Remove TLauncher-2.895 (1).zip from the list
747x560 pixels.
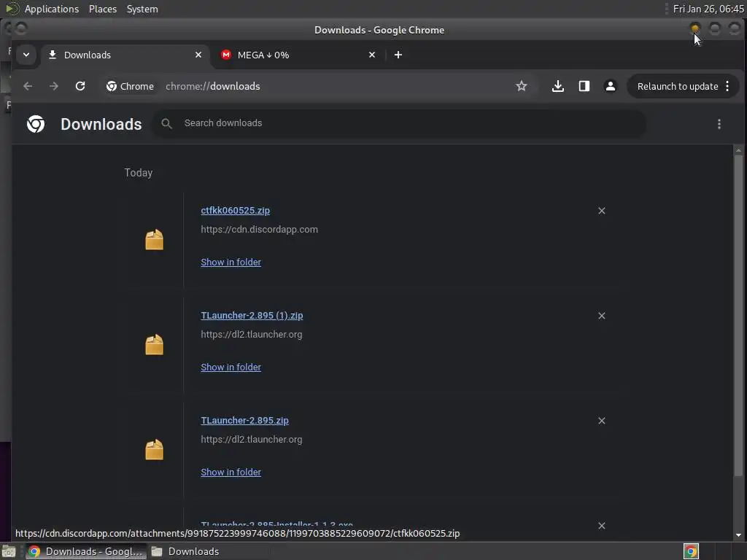602,316
